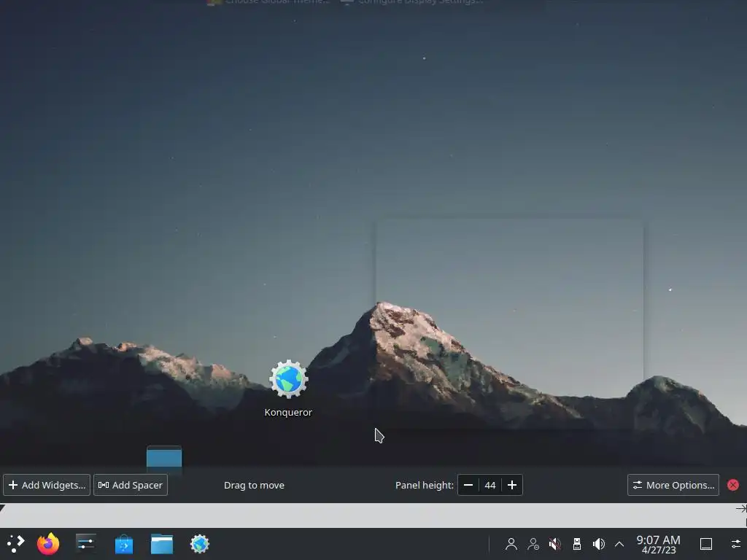Launch Konqueror from the task panel

(200, 544)
